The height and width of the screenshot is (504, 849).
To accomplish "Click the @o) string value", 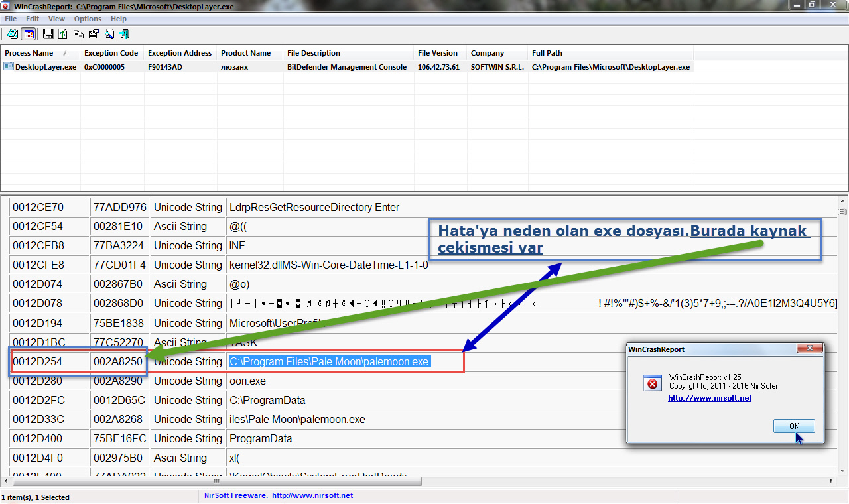I will point(239,284).
